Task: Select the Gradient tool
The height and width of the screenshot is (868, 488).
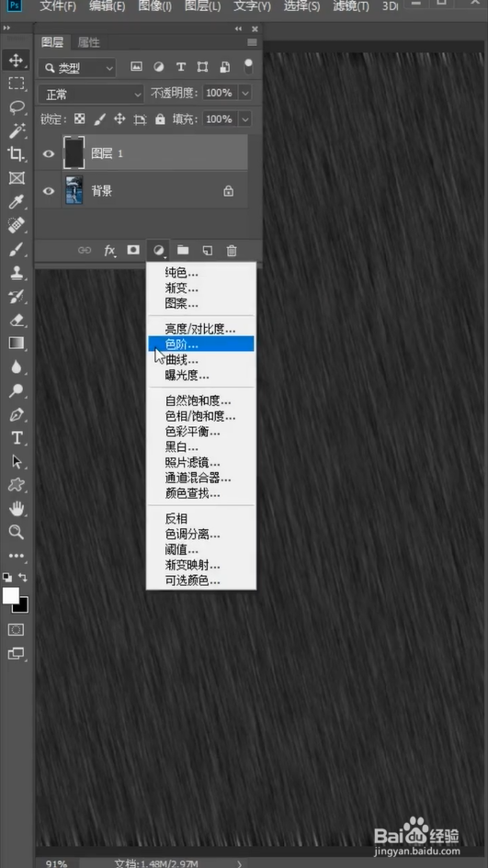Action: (x=16, y=344)
